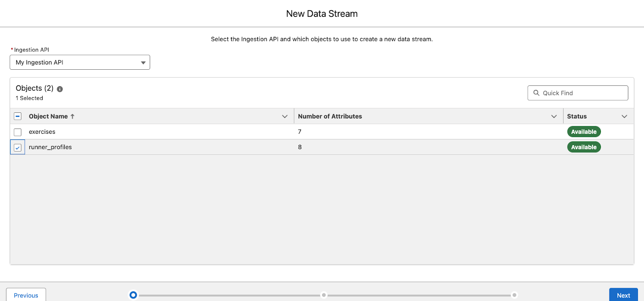Open Number of Attributes column menu
Viewport: 644px width, 301px height.
point(554,116)
